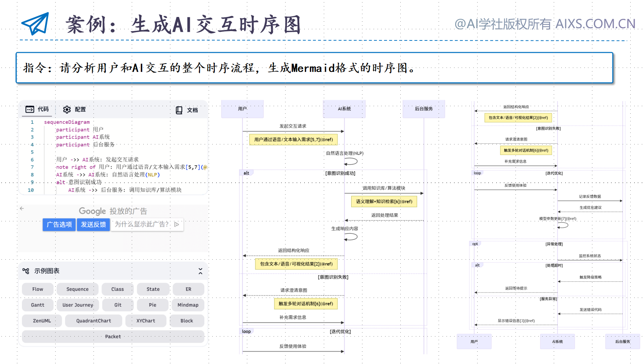
Task: Click the 触发降级策略 message label
Action: pyautogui.click(x=591, y=277)
